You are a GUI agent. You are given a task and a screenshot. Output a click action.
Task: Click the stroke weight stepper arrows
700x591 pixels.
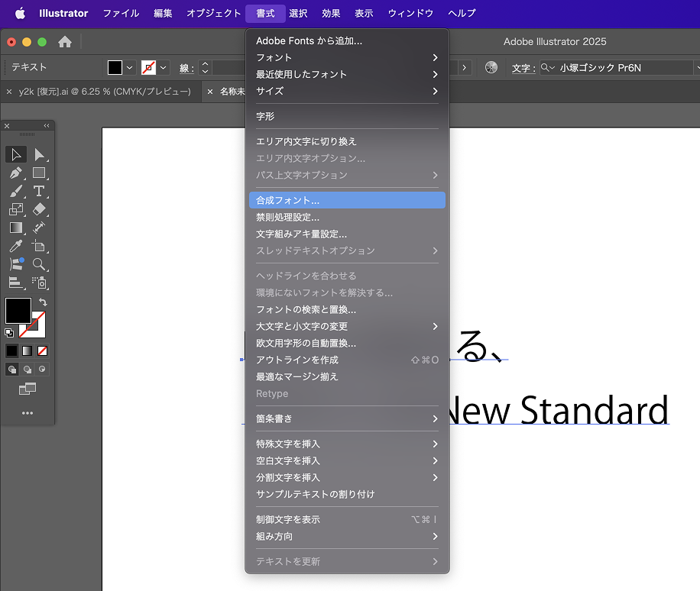pyautogui.click(x=205, y=68)
